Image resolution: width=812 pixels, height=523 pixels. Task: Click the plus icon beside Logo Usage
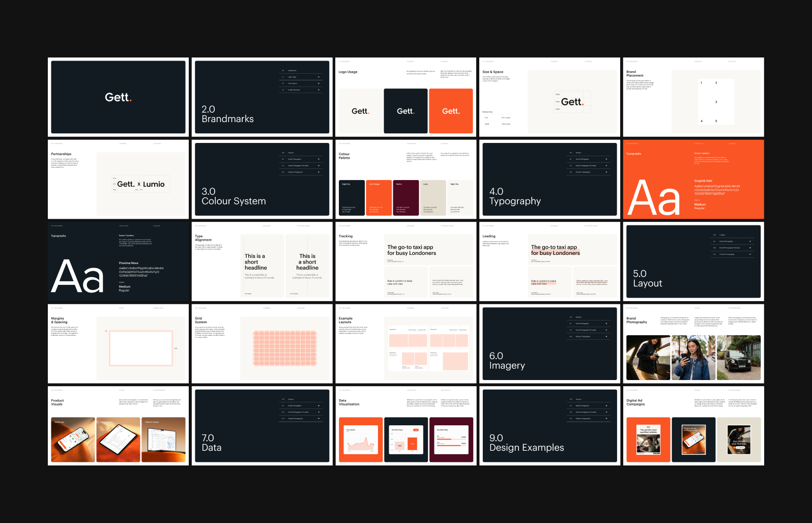coord(318,77)
